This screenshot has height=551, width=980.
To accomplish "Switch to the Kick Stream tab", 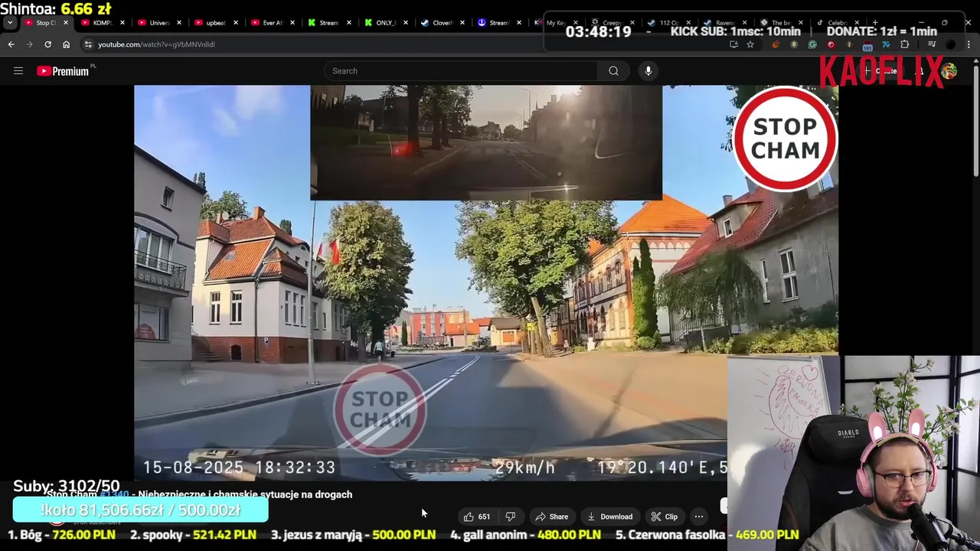I will [329, 23].
